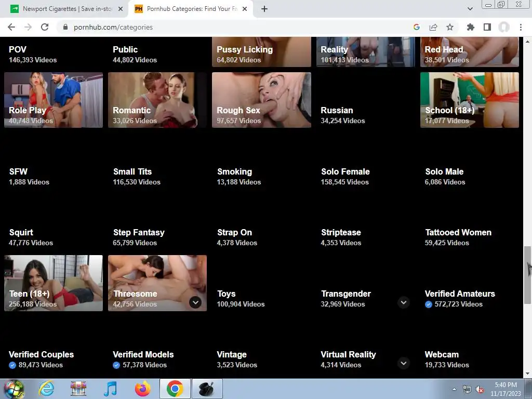Go back to the previous page

pos(11,27)
